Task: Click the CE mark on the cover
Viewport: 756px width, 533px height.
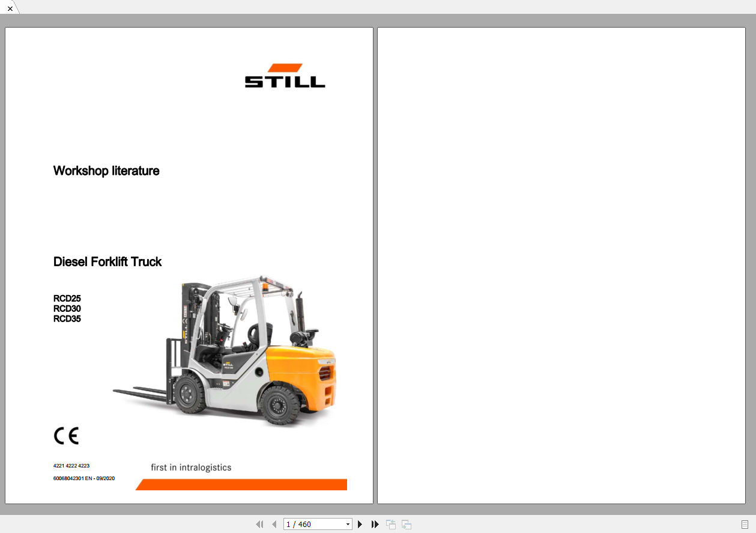Action: pyautogui.click(x=66, y=436)
